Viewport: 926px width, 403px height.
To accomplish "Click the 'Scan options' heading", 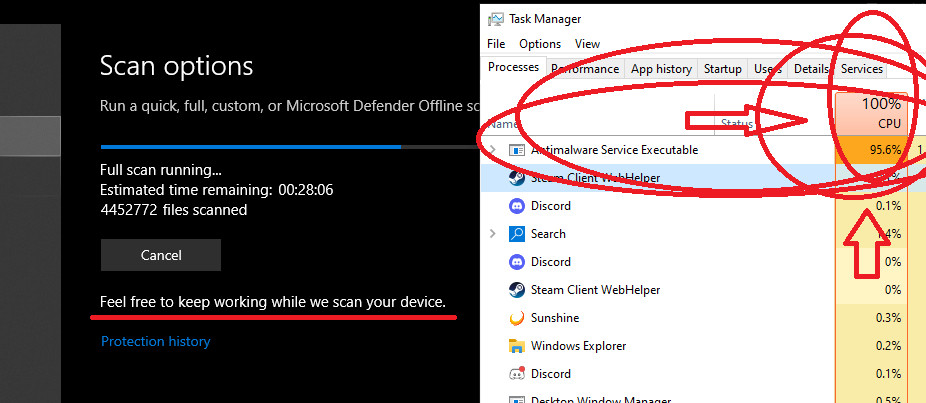I will pyautogui.click(x=176, y=66).
